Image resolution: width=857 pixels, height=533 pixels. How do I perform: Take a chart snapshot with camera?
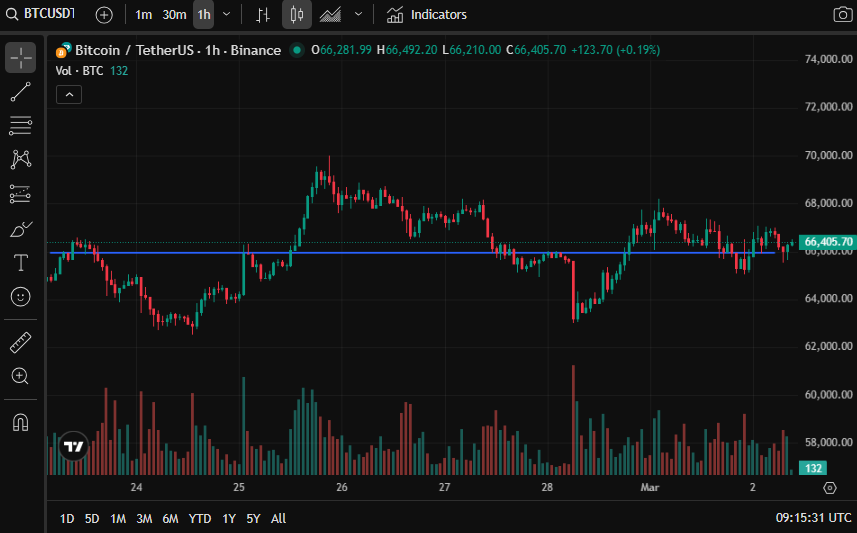(x=842, y=15)
